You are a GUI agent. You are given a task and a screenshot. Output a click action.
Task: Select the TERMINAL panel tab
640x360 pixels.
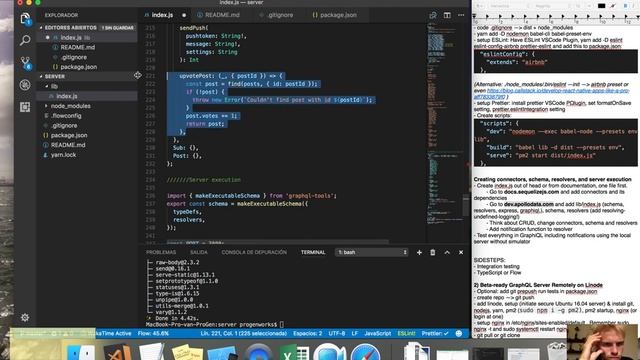313,253
